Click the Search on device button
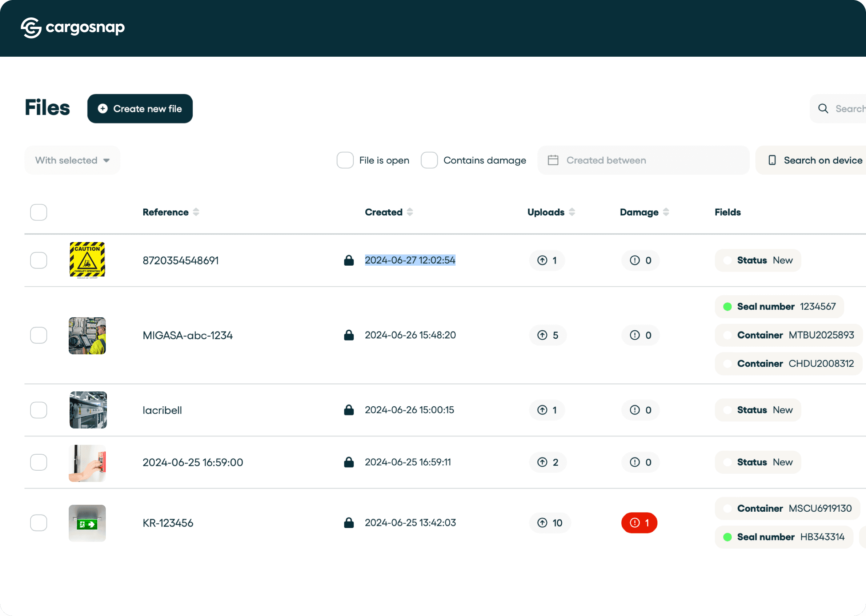Screen dimensions: 866x616 815,160
